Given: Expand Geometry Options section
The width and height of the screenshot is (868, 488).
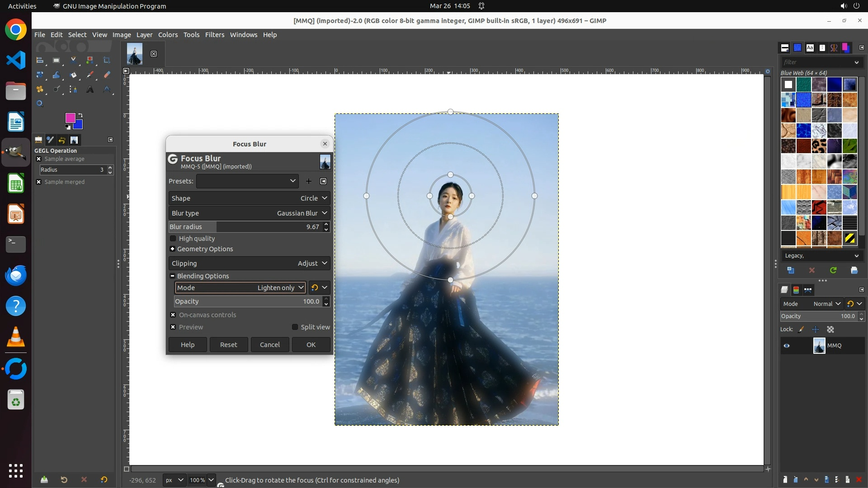Looking at the screenshot, I should click(x=172, y=249).
